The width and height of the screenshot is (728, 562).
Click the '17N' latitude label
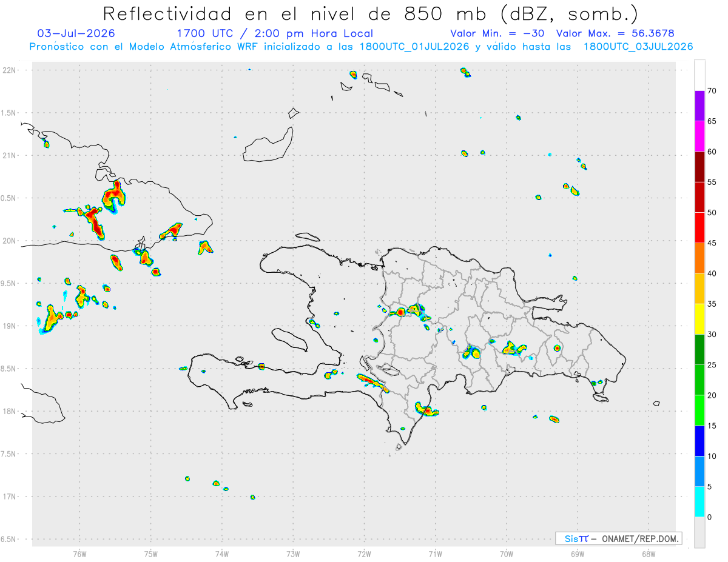9,497
